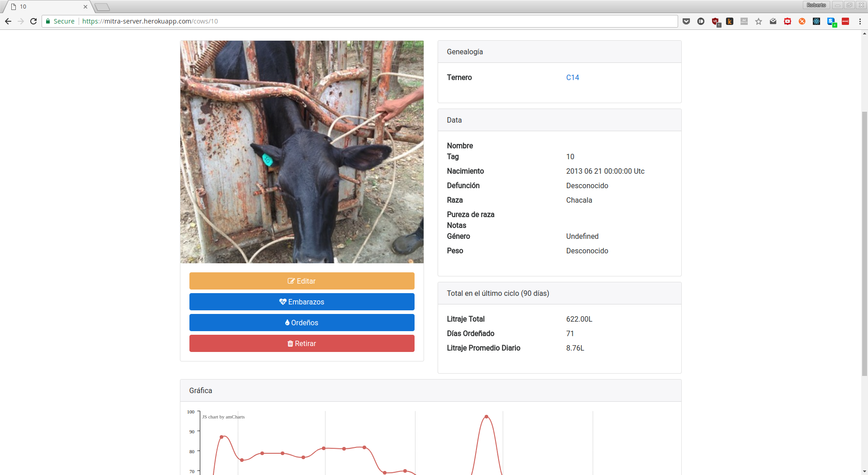Click the uBlock Origin shield icon

point(716,21)
